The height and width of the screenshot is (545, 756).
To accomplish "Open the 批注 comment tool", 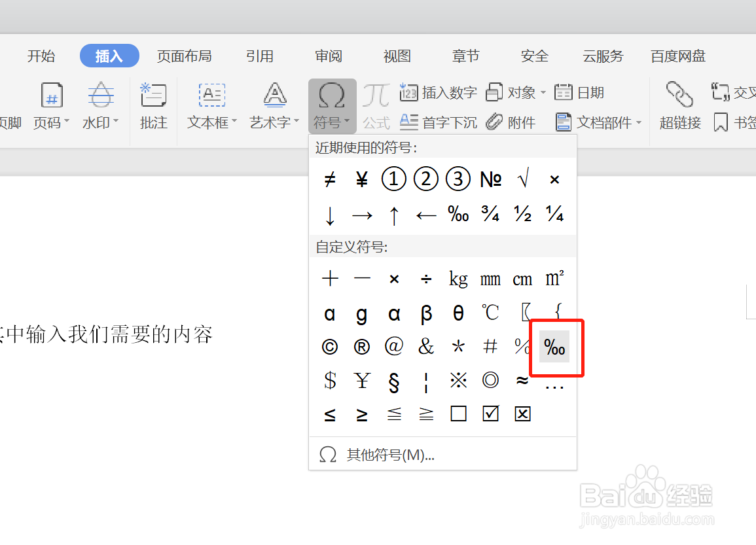I will click(153, 106).
